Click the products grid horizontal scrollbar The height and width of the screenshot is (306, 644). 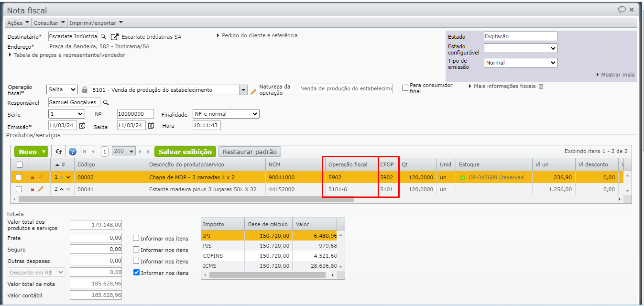click(186, 199)
